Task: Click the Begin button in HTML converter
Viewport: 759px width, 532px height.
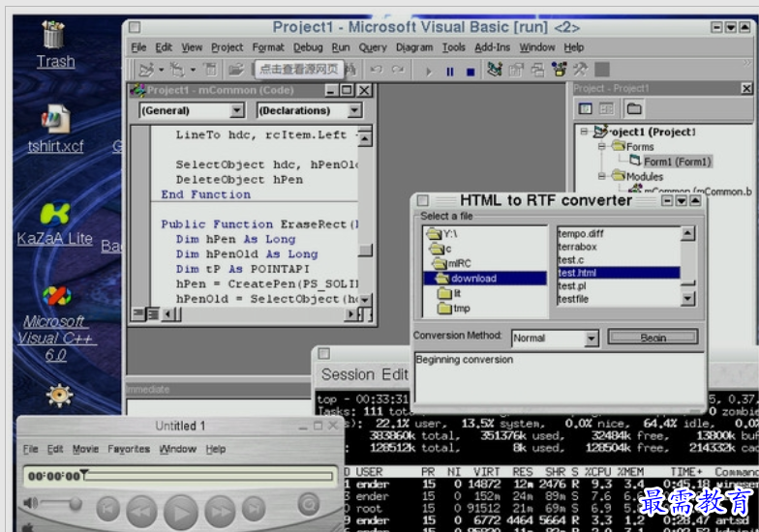Action: (653, 338)
